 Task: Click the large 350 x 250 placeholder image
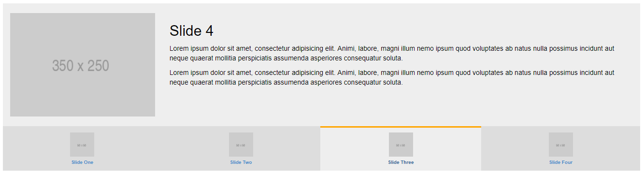[x=83, y=65]
